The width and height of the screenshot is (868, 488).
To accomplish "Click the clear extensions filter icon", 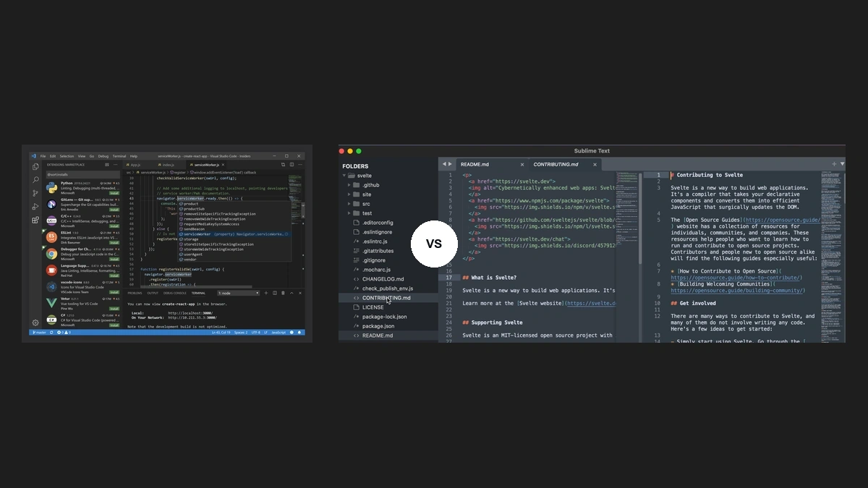I will (x=107, y=164).
